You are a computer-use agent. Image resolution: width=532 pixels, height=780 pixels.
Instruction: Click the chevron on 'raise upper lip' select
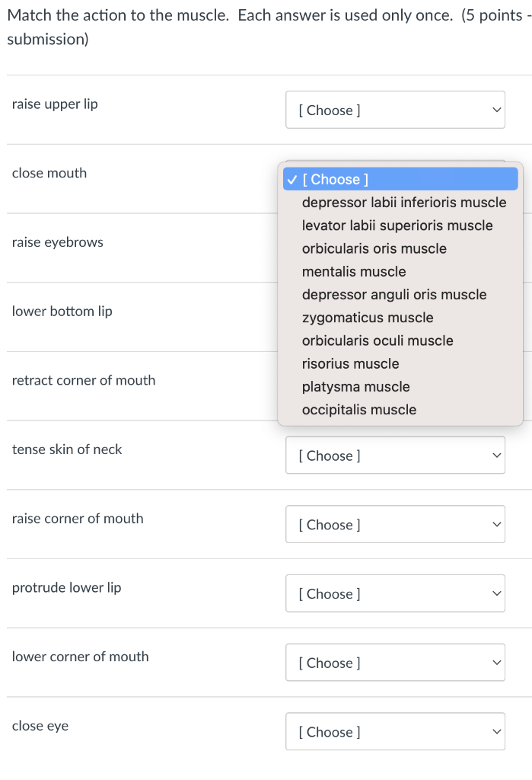click(x=496, y=110)
